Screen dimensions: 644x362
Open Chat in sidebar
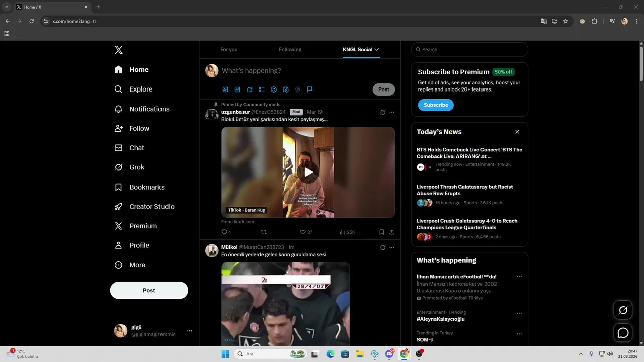click(129, 148)
